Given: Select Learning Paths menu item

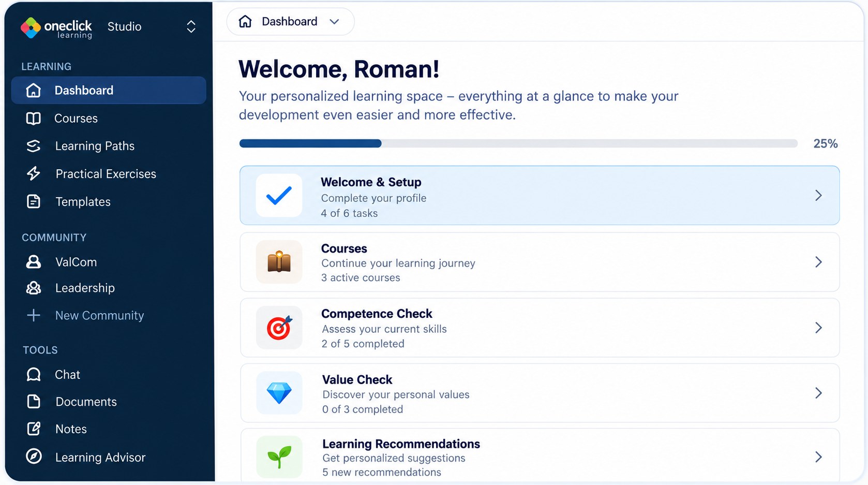Looking at the screenshot, I should (109, 146).
